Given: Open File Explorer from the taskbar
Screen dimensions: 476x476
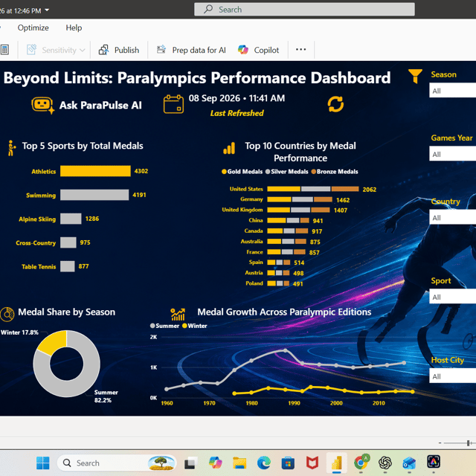Looking at the screenshot, I should (x=239, y=463).
